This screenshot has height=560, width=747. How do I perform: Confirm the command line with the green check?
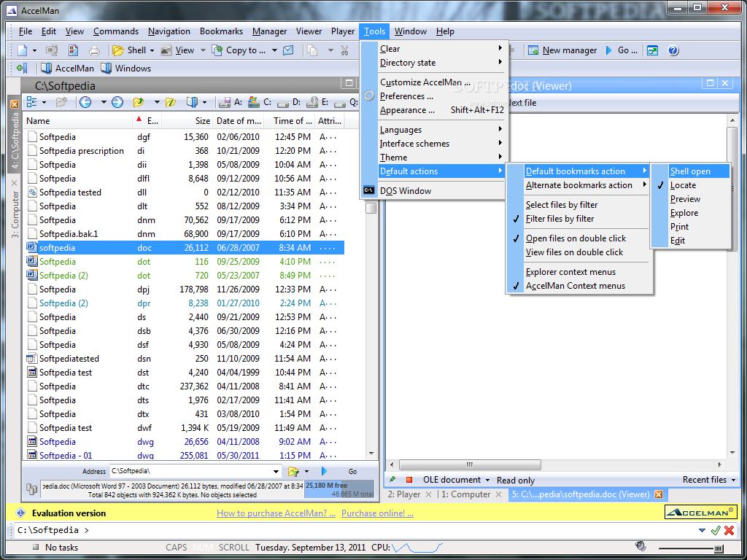click(x=715, y=530)
